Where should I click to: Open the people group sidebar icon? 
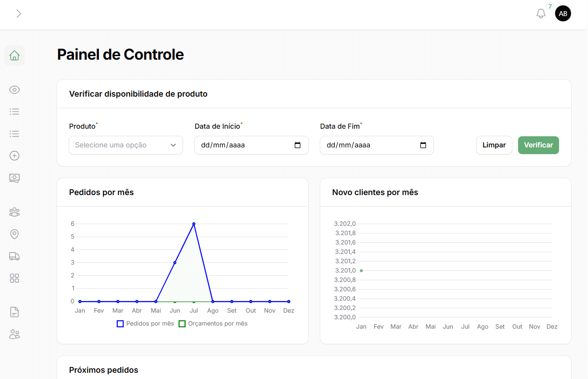(14, 212)
